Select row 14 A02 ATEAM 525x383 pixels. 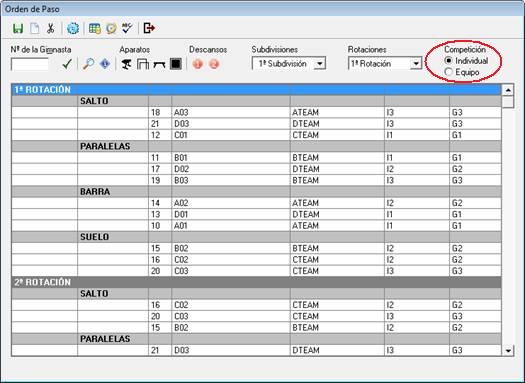tap(256, 203)
